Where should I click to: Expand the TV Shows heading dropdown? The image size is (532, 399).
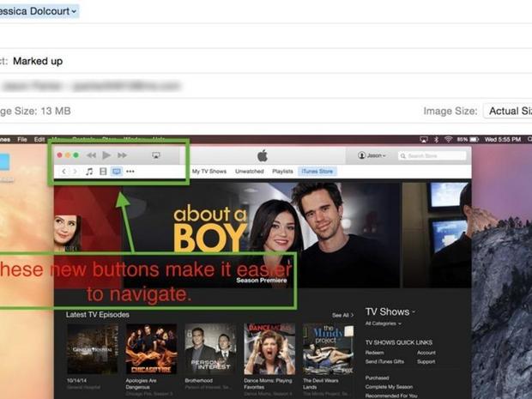pos(390,311)
